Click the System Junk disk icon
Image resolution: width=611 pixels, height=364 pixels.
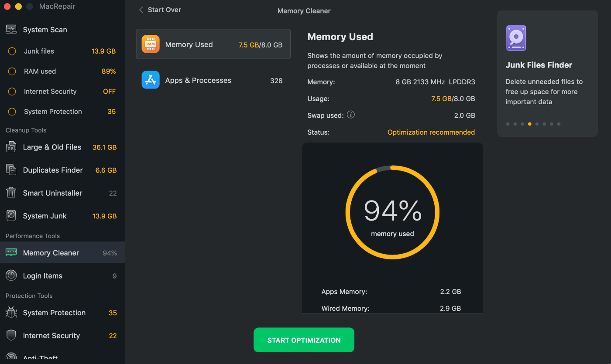pos(11,216)
